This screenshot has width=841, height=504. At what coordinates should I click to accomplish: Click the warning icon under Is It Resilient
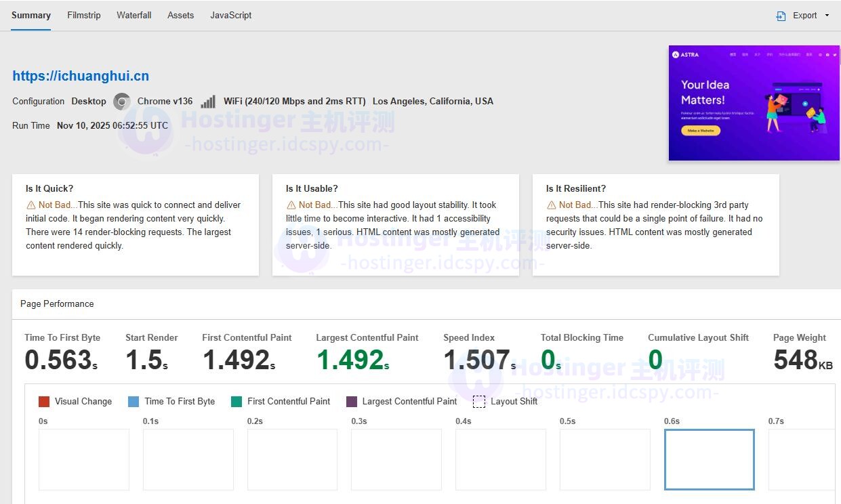tap(551, 205)
